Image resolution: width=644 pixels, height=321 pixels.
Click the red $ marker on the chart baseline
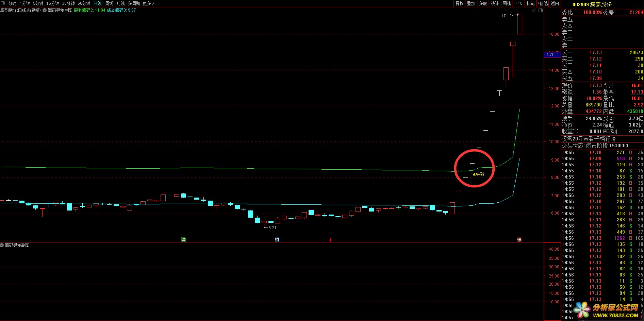(330, 240)
